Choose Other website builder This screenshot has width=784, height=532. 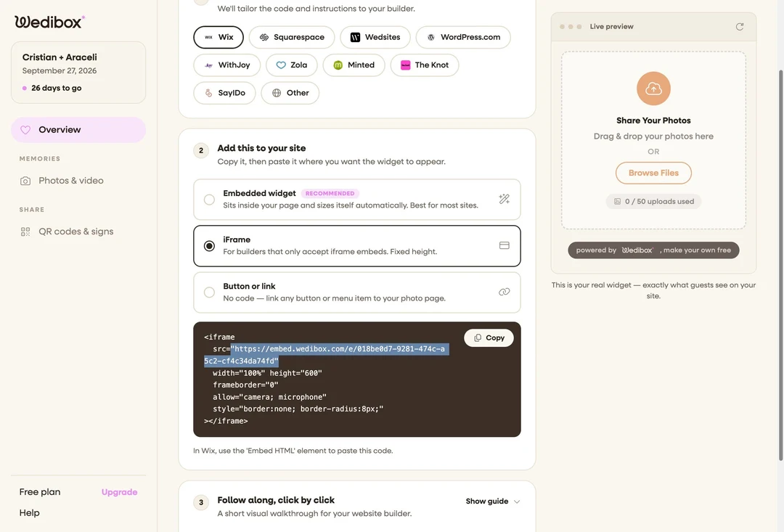290,93
